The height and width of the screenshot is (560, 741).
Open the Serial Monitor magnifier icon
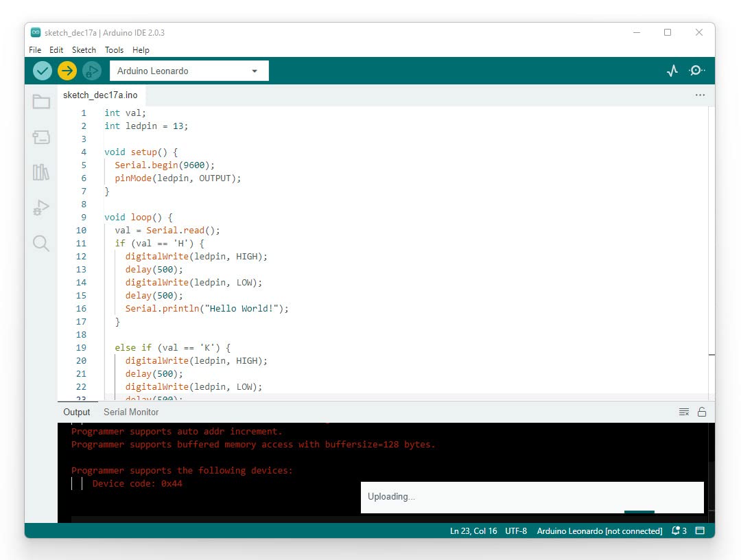(696, 71)
